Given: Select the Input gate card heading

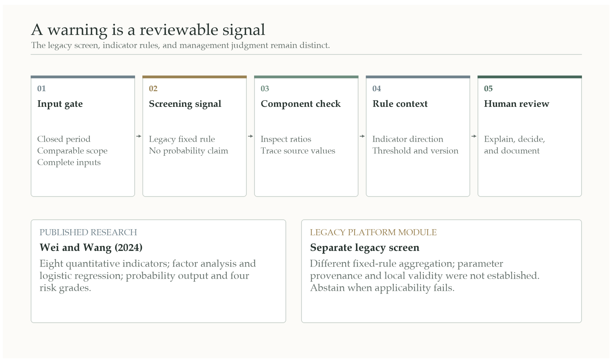Looking at the screenshot, I should (60, 104).
